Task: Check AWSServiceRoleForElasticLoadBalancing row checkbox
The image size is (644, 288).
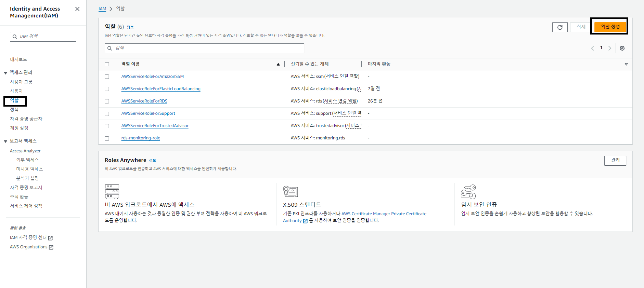Action: (x=107, y=89)
